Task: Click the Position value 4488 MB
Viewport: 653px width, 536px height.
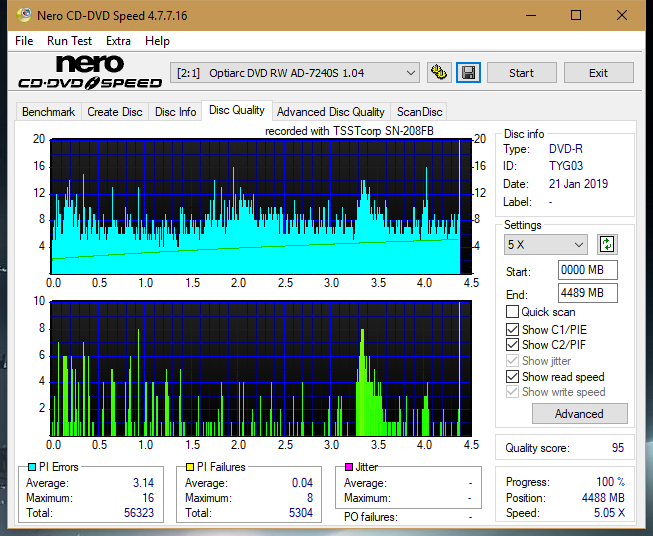Action: 603,498
